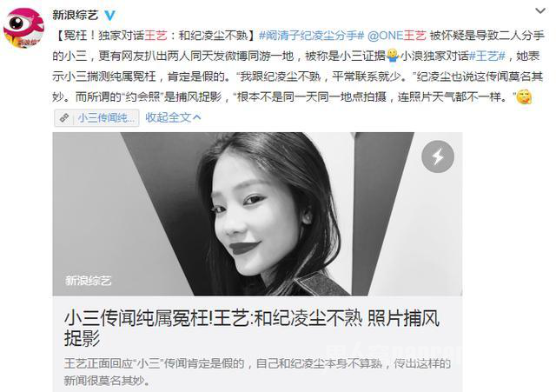Click the blue verified V badge
556x392 pixels.
110,16
